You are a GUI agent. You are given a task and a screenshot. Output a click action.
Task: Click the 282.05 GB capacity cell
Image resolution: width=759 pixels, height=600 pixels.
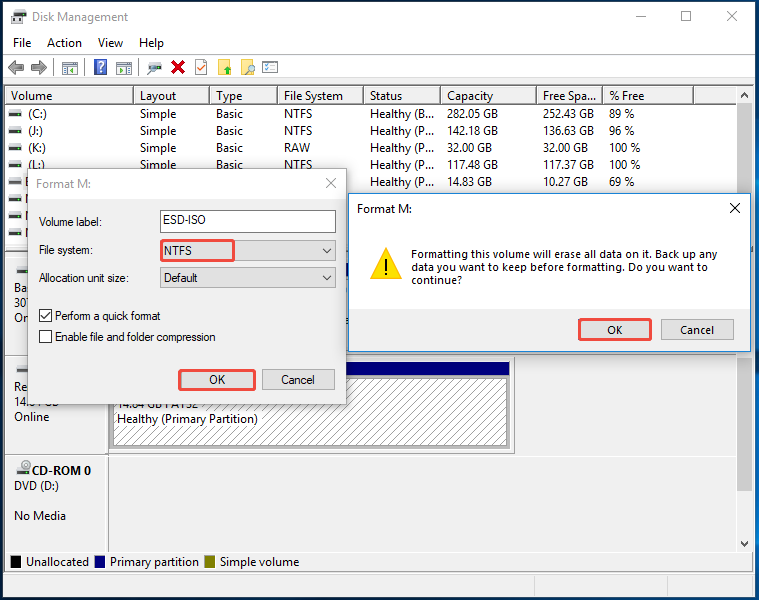pyautogui.click(x=472, y=114)
